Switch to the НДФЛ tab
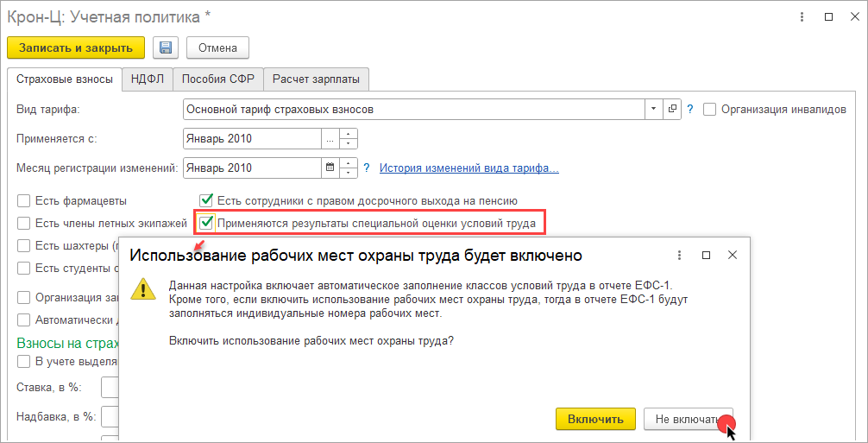868x443 pixels. tap(148, 79)
